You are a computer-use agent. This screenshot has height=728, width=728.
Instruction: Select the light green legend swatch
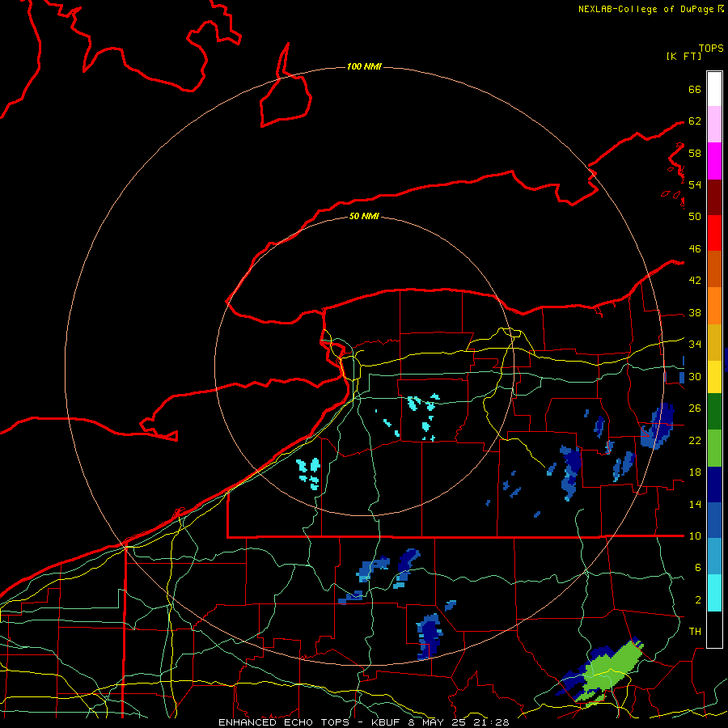(714, 448)
